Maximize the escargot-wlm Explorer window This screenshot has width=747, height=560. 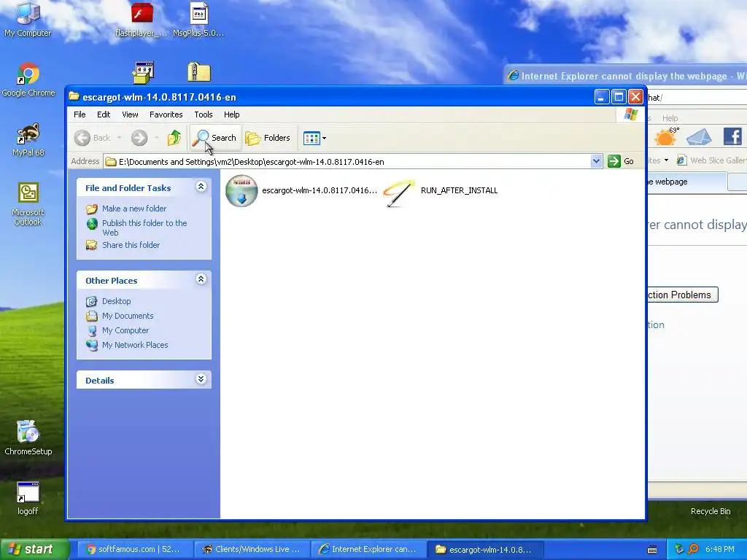click(x=619, y=97)
